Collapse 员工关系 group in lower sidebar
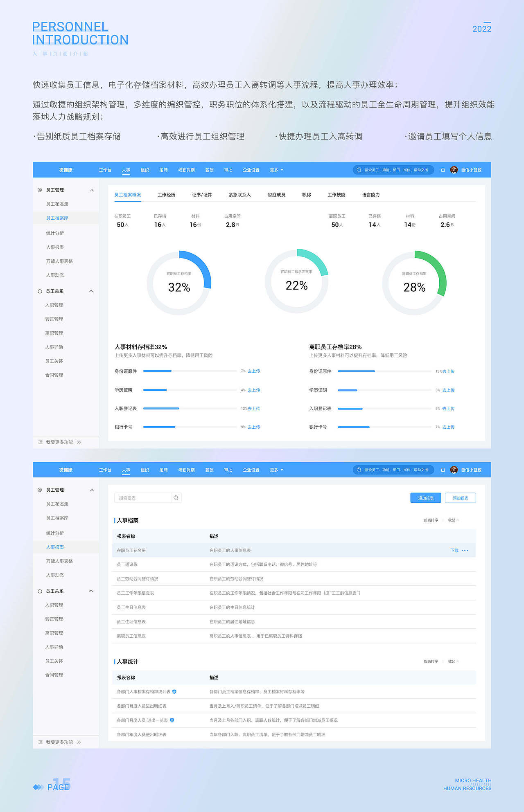Image resolution: width=524 pixels, height=812 pixels. 91,591
